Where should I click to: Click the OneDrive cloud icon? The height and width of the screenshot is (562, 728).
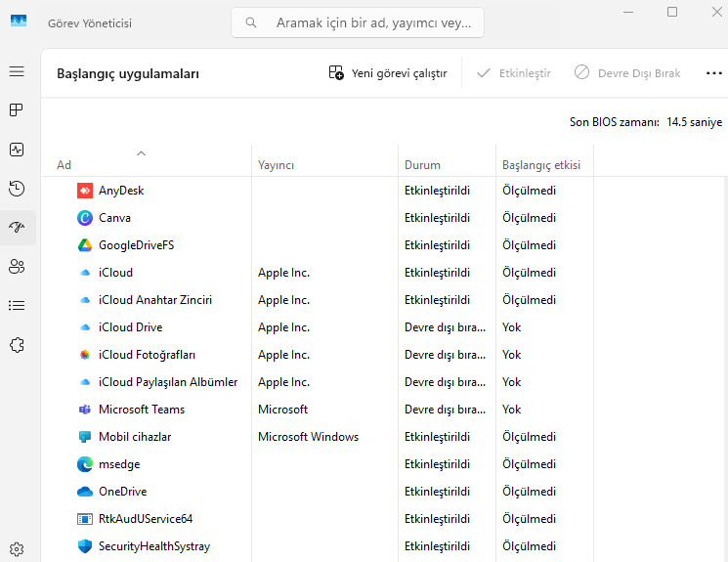coord(85,492)
